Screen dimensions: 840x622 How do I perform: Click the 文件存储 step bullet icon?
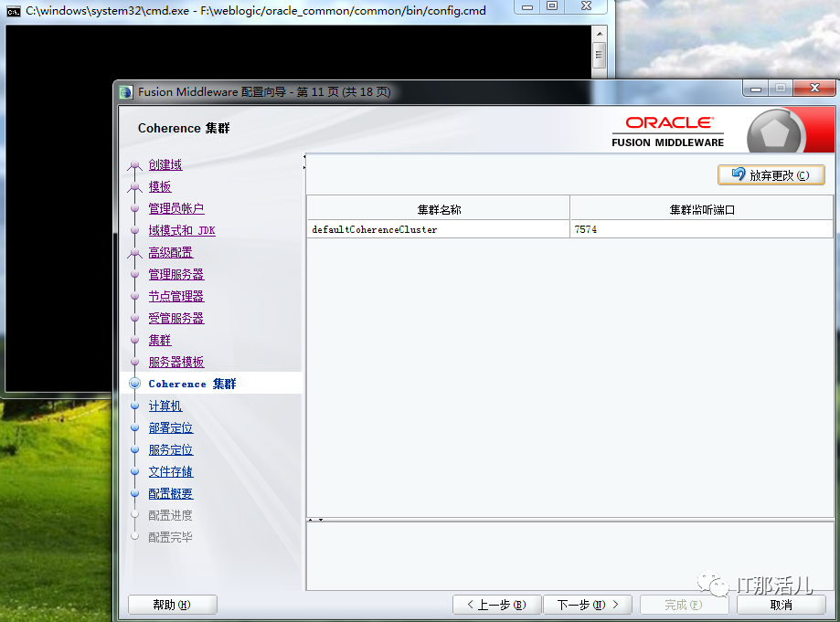(135, 471)
